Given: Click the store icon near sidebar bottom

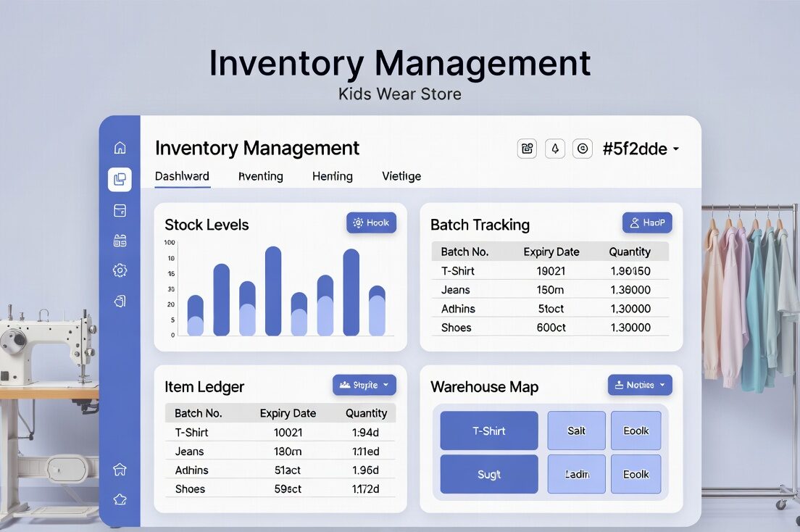Looking at the screenshot, I should pyautogui.click(x=120, y=470).
